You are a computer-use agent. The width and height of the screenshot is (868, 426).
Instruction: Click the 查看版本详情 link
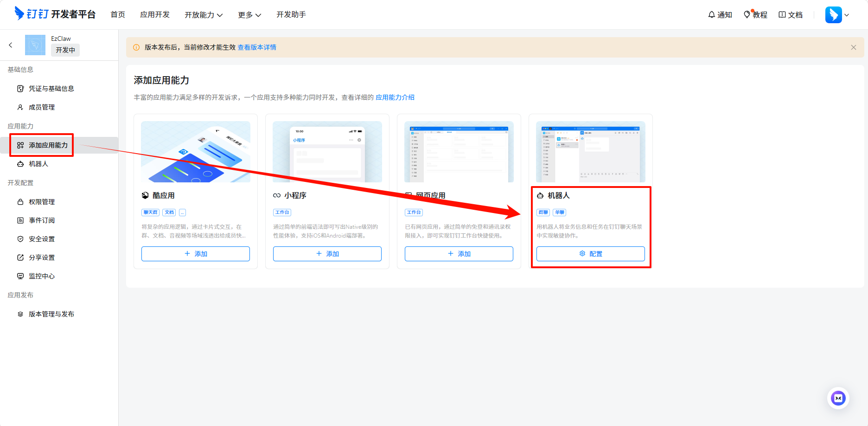pos(257,47)
